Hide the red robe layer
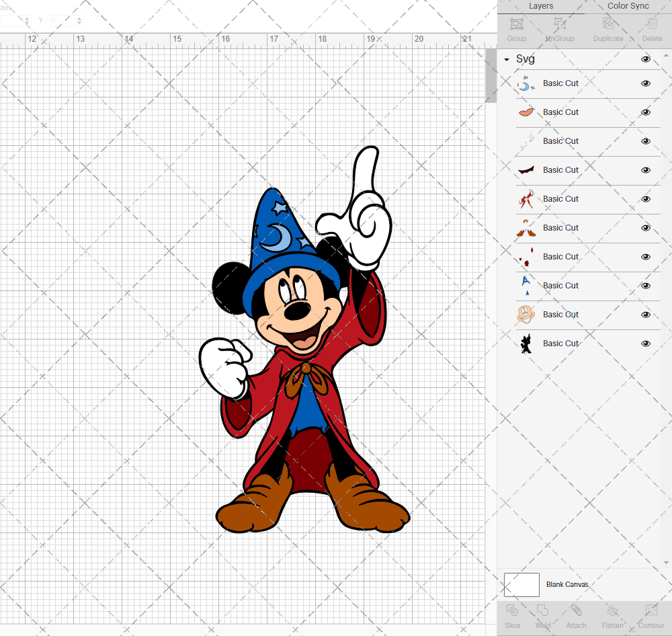Image resolution: width=672 pixels, height=636 pixels. pos(645,199)
